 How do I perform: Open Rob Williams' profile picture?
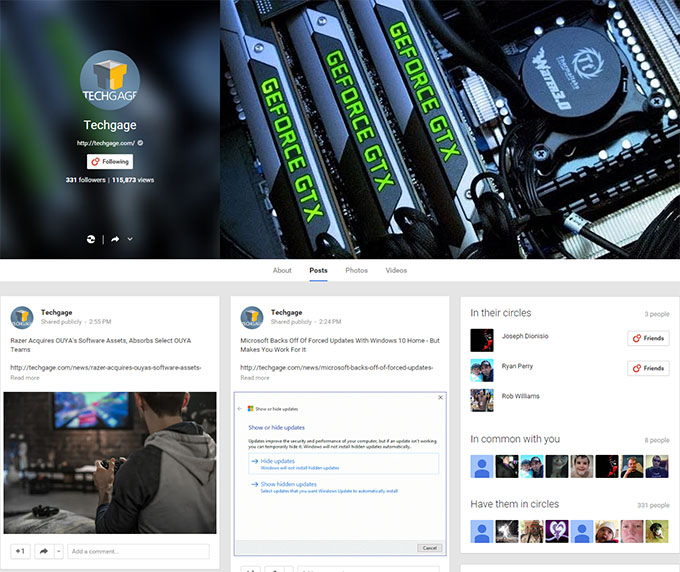pyautogui.click(x=482, y=400)
